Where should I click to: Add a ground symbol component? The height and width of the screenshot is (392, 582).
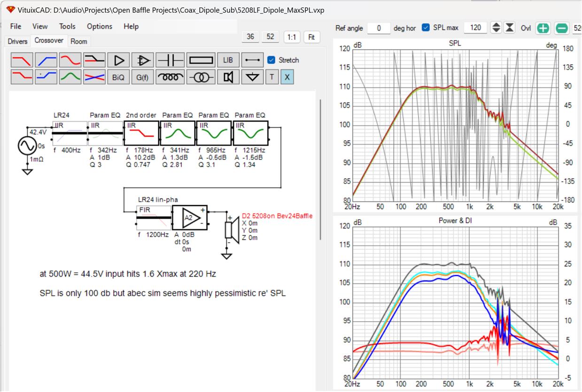click(x=253, y=77)
